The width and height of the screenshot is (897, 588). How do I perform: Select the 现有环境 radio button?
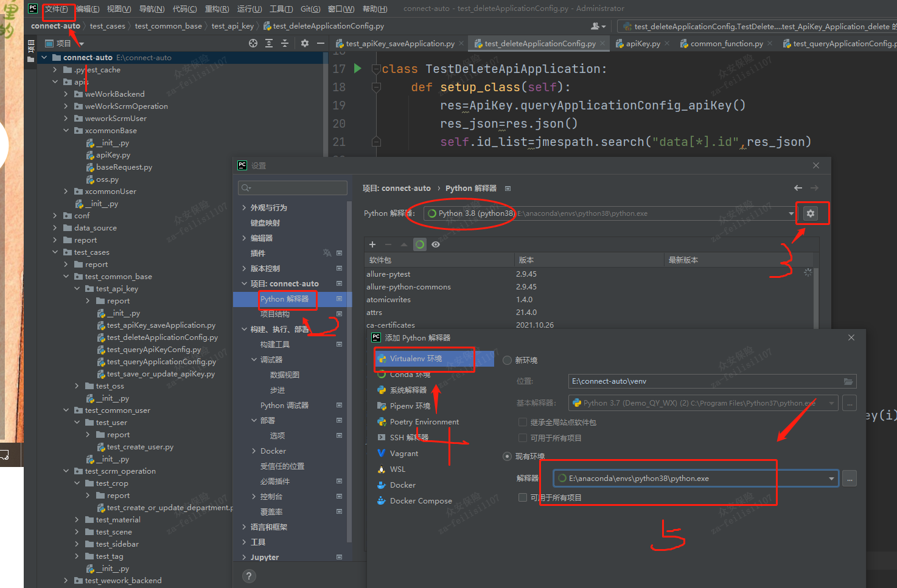click(507, 457)
